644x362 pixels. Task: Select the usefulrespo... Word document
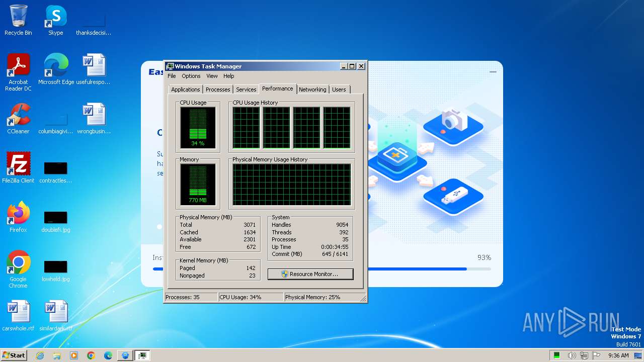(94, 69)
